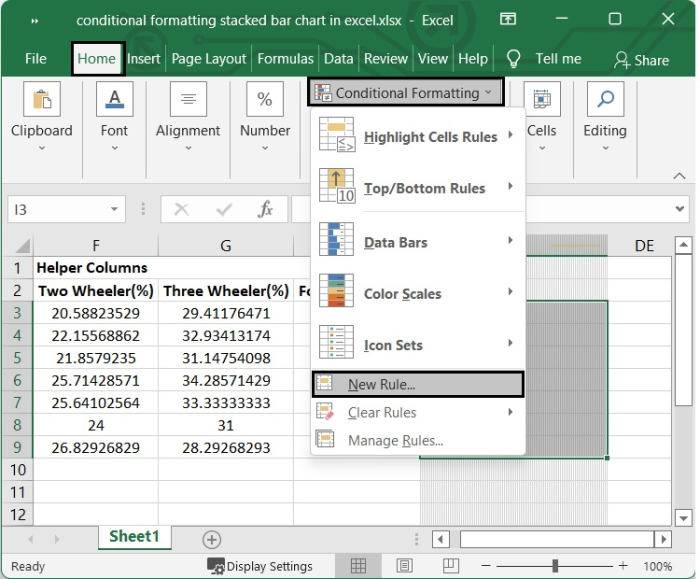Add a new sheet with plus icon
This screenshot has height=579, width=700.
point(212,539)
